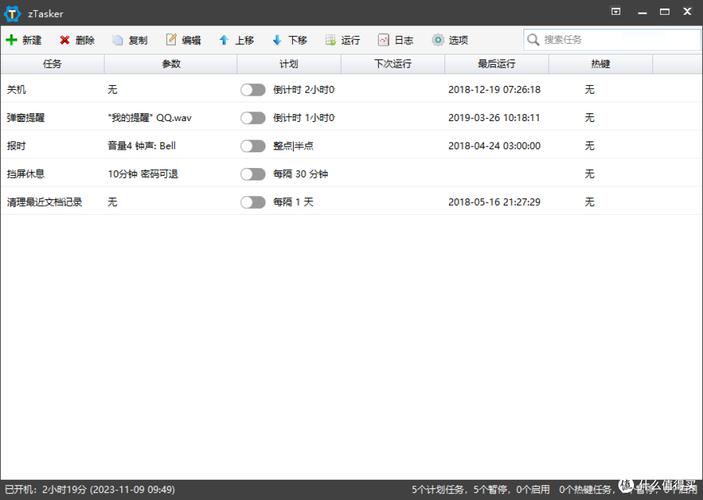Click the title bar dropdown menu icon
Viewport: 703px width, 500px height.
click(616, 12)
